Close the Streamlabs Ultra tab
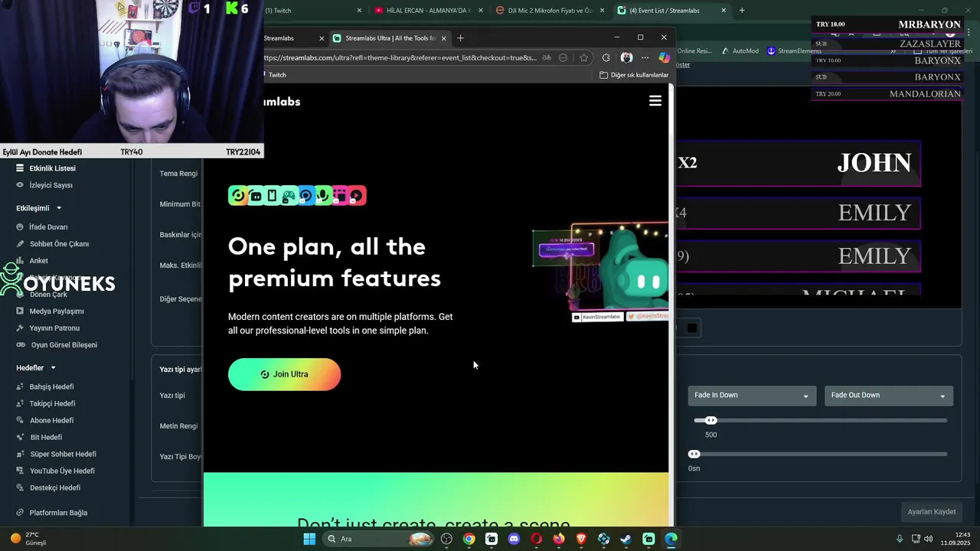 (x=443, y=38)
